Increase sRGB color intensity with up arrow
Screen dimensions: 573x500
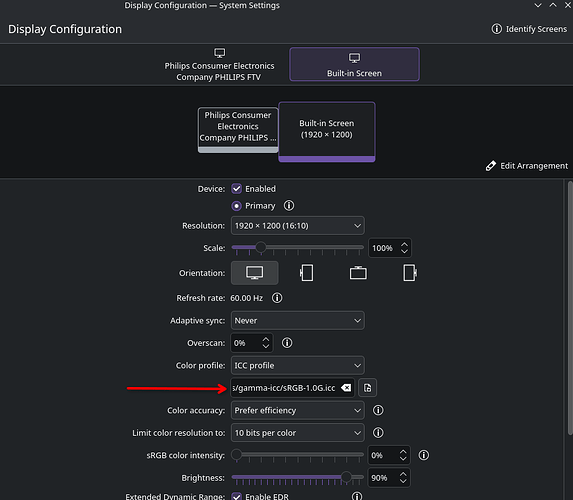[403, 452]
